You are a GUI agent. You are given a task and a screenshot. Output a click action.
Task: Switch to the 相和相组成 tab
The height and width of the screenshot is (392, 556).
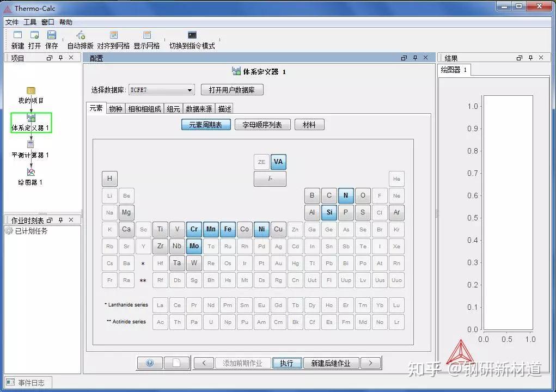[145, 108]
